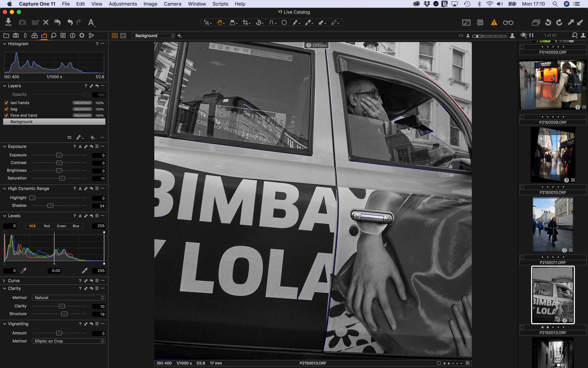The height and width of the screenshot is (368, 588).
Task: Click the Shadow slider handle
Action: point(50,206)
